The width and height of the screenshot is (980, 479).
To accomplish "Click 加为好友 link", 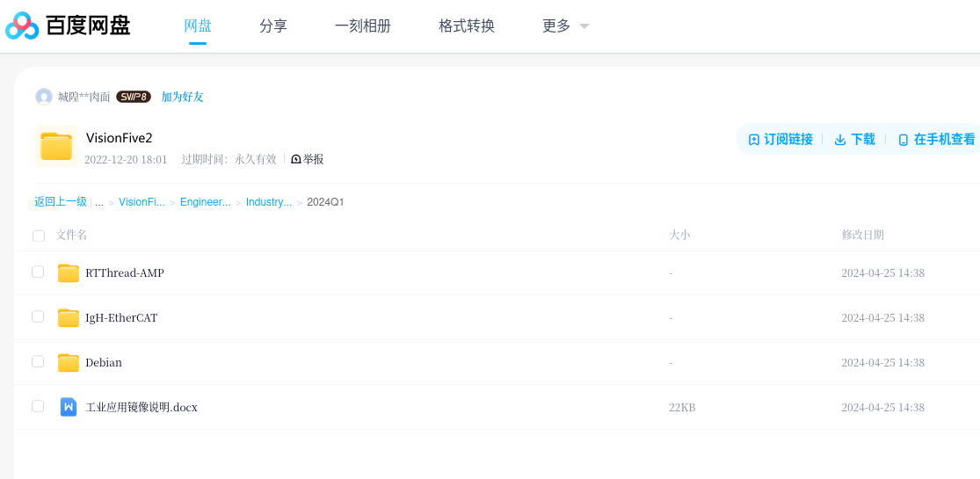I will tap(183, 97).
